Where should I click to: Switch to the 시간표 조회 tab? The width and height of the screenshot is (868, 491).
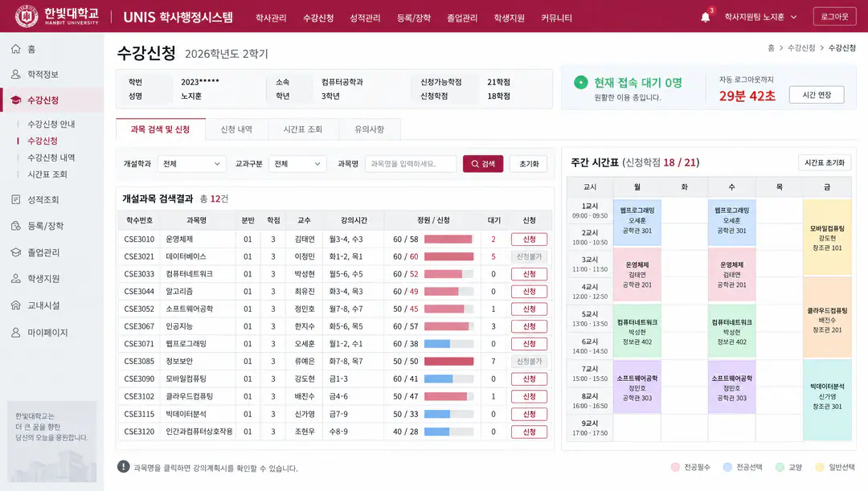[303, 129]
